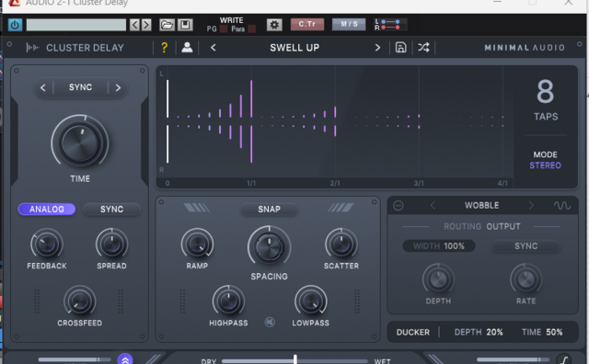The image size is (589, 364).
Task: Click the SCATTER knob
Action: [x=341, y=244]
